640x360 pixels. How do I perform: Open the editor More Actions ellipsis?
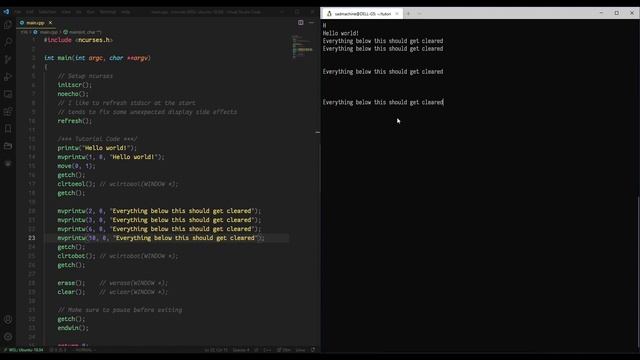311,23
